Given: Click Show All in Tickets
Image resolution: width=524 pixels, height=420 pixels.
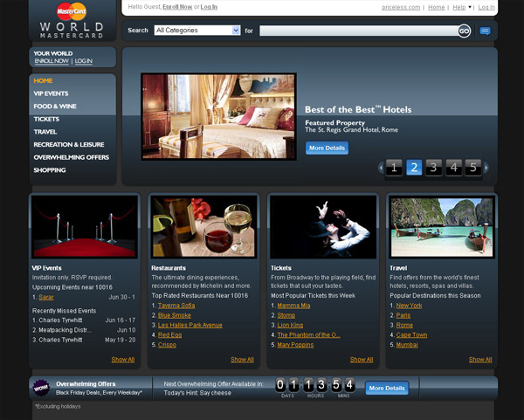Looking at the screenshot, I should (x=362, y=360).
